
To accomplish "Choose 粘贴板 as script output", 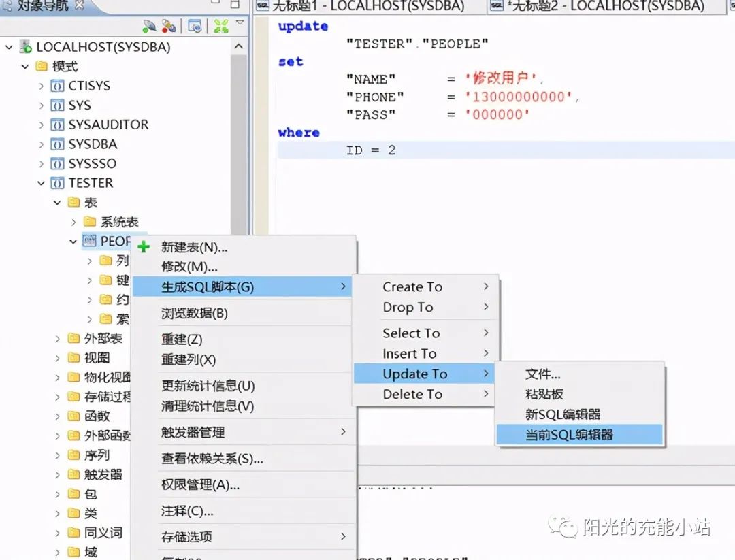I will [x=580, y=394].
